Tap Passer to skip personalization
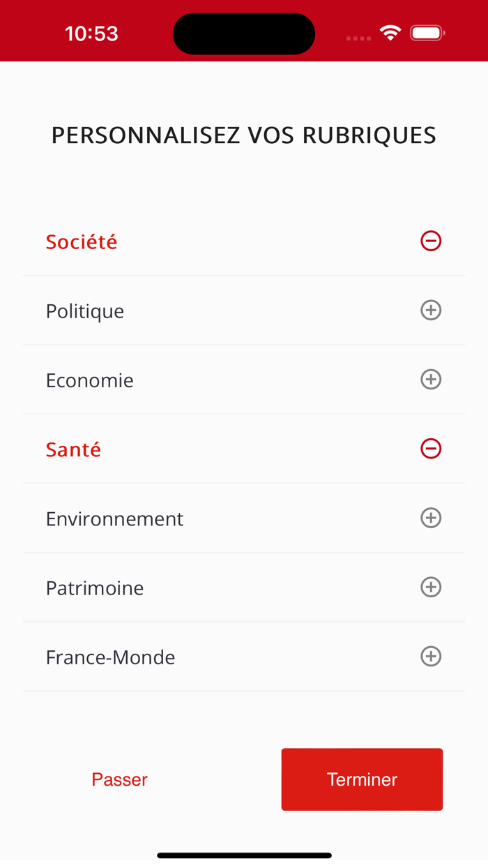Screen dimensions: 488x868 (x=119, y=779)
